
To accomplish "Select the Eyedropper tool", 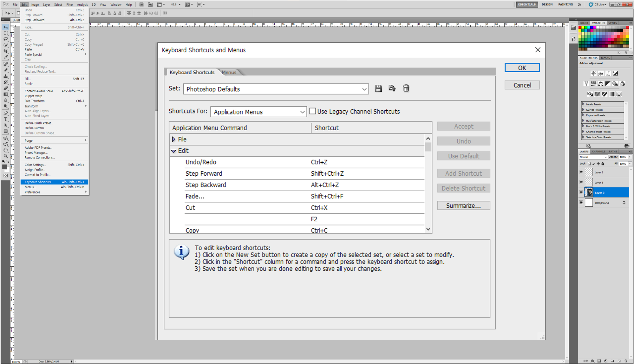I will pos(6,57).
